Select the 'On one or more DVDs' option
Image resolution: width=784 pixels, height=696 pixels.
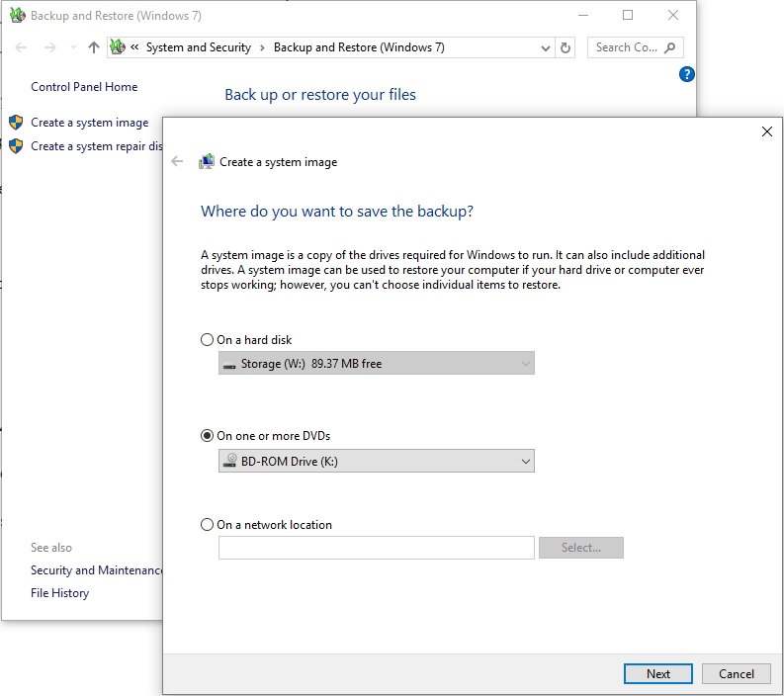point(207,436)
